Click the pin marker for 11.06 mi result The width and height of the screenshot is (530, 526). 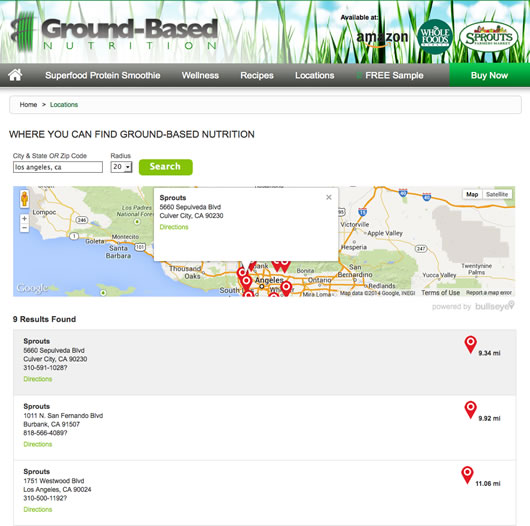coord(467,475)
